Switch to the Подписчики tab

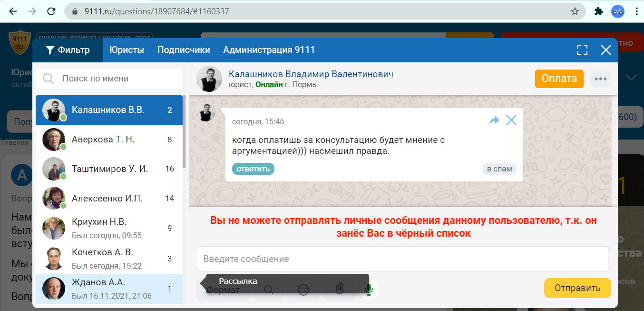coord(184,50)
